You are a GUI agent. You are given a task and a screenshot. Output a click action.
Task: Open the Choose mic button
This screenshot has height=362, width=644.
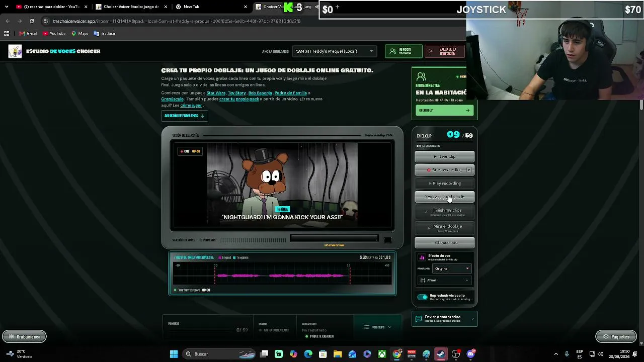click(x=444, y=243)
